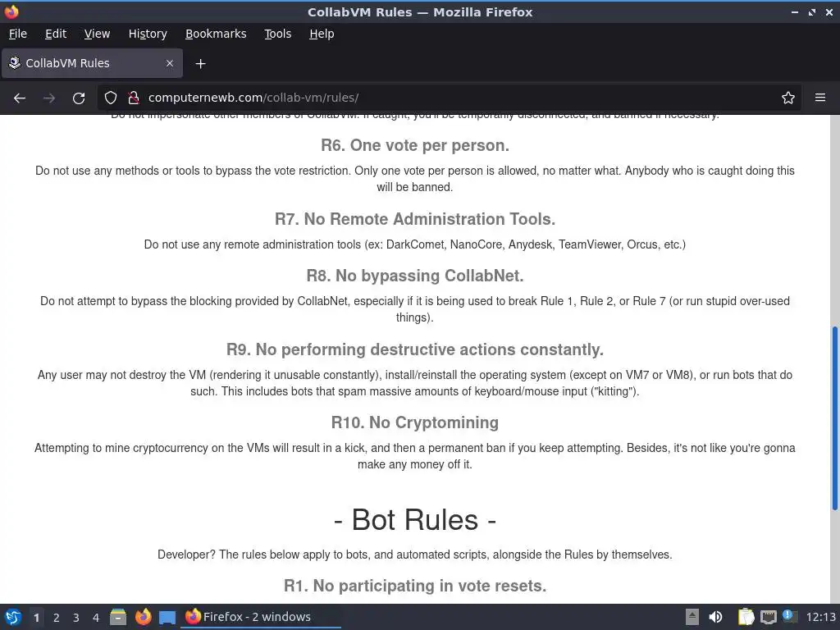This screenshot has height=630, width=840.
Task: Close the CollabVM Rules tab
Action: click(x=170, y=63)
